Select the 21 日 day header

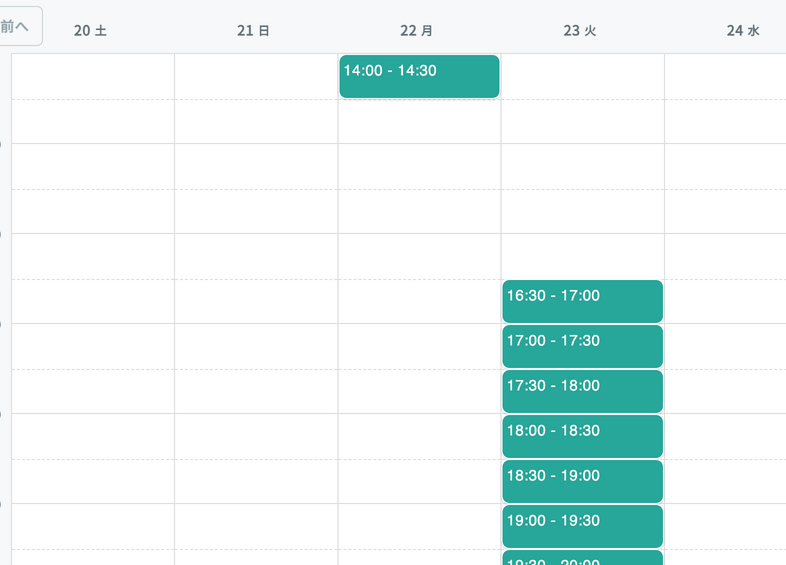coord(254,31)
